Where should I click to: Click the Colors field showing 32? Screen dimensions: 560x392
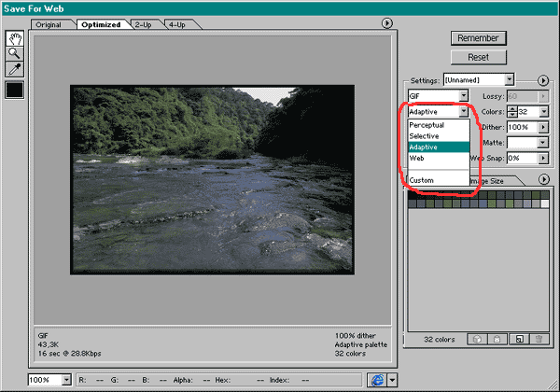528,112
